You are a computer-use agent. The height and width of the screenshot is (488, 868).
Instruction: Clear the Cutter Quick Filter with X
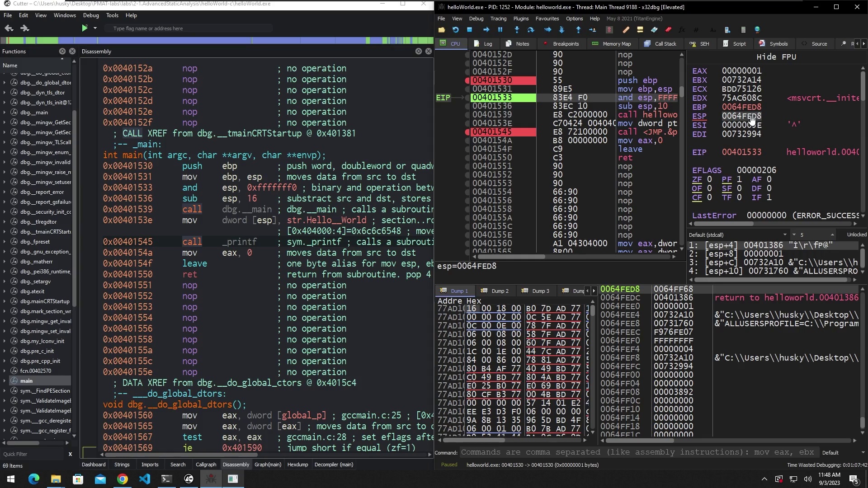click(70, 454)
